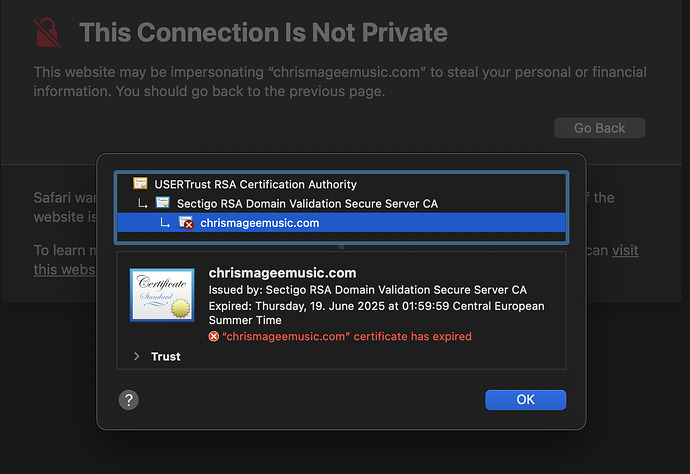Confirm the dialog with OK
Screen dimensions: 690x474
(x=525, y=400)
